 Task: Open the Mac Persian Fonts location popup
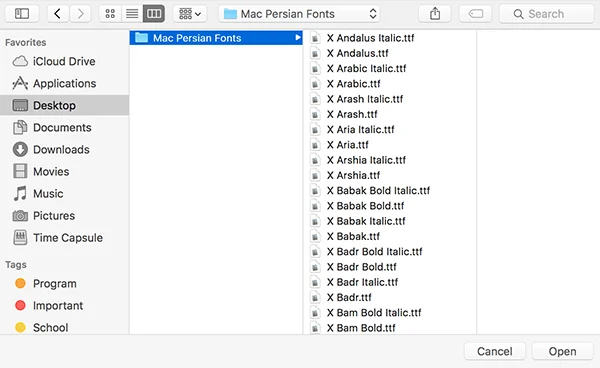(299, 14)
